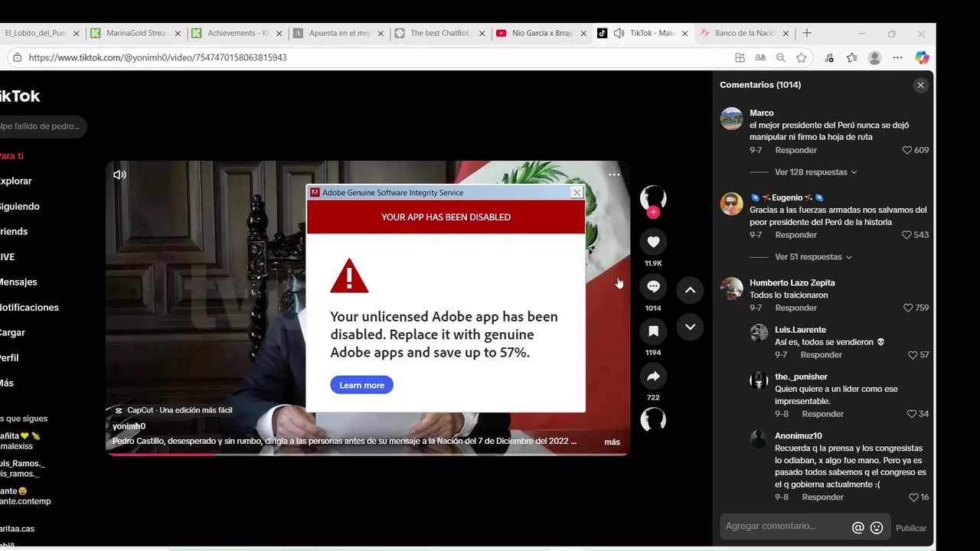Reply to Eugenio's comment
980x551 pixels.
(x=795, y=235)
